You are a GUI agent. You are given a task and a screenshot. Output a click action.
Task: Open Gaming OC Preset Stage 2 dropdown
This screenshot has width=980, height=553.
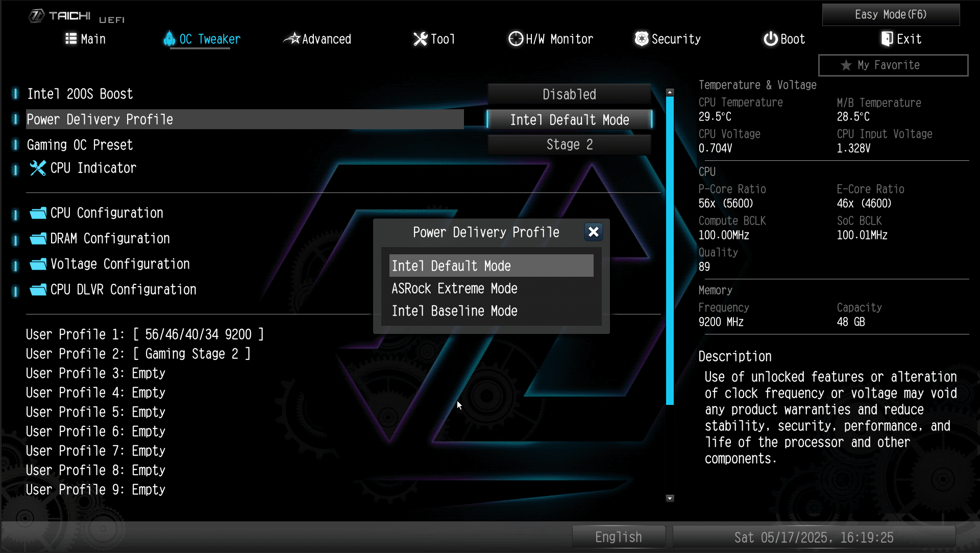(x=569, y=145)
